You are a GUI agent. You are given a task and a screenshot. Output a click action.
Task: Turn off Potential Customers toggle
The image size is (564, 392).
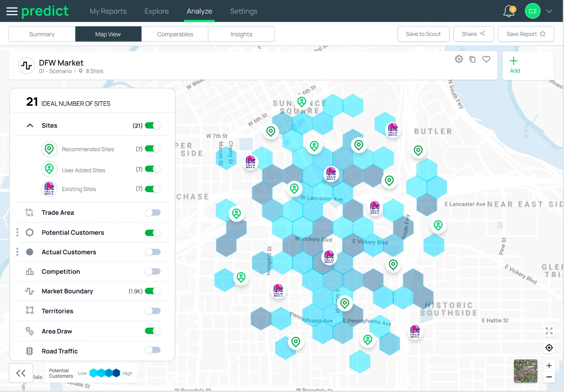[x=153, y=233]
